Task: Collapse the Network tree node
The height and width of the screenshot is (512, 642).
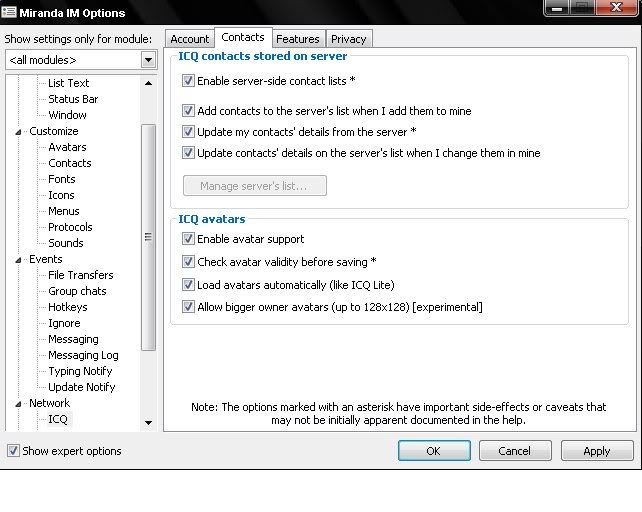Action: click(x=18, y=404)
